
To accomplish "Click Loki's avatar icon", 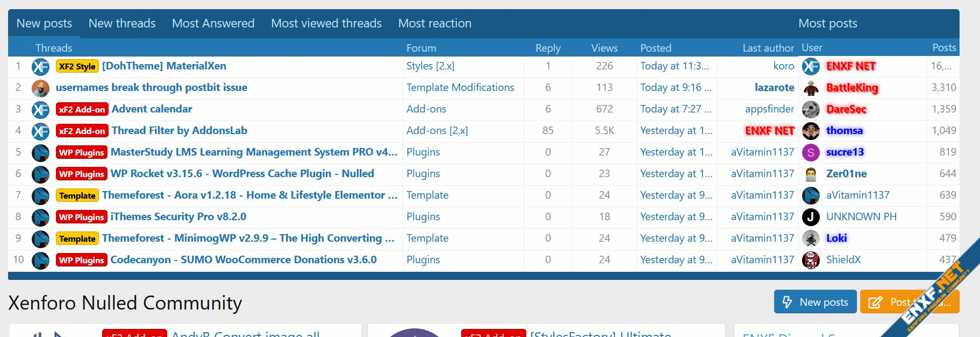I will 811,239.
